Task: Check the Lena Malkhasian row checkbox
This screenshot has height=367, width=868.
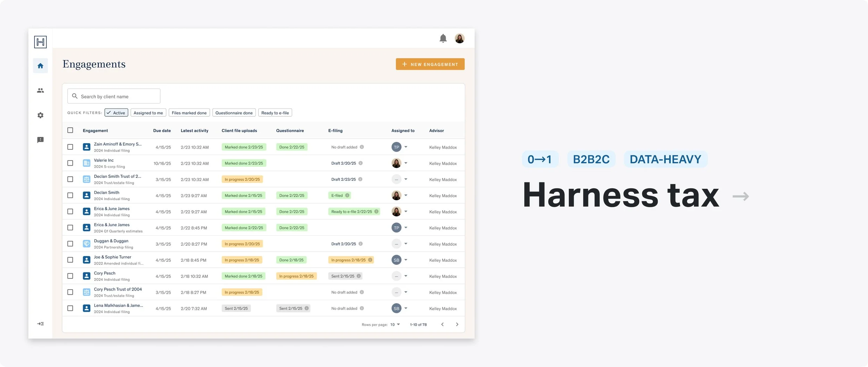Action: (70, 308)
